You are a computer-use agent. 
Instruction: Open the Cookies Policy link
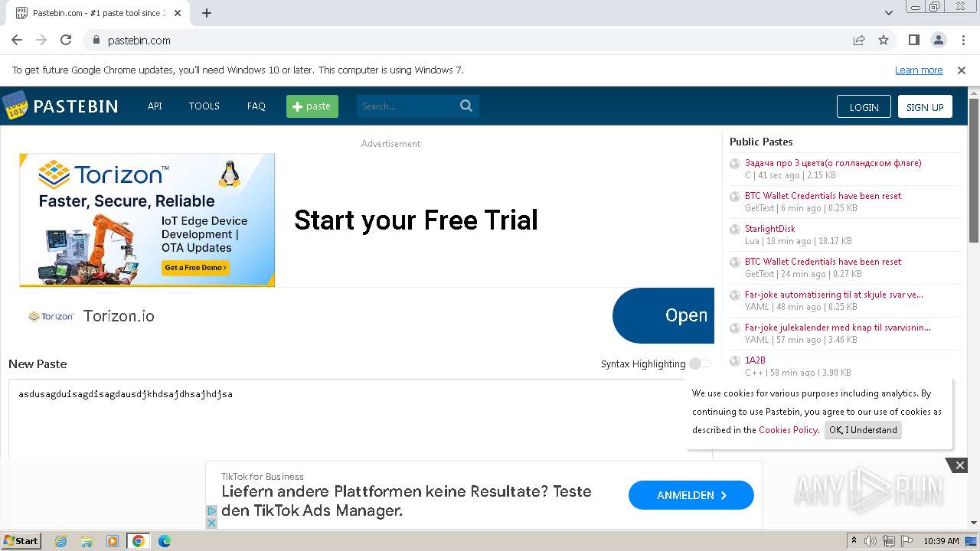tap(788, 430)
